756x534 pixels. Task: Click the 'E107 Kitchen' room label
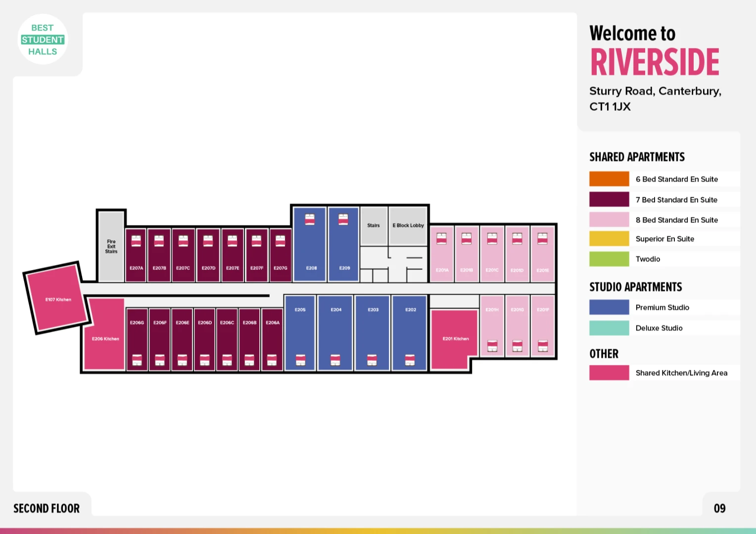pos(58,300)
